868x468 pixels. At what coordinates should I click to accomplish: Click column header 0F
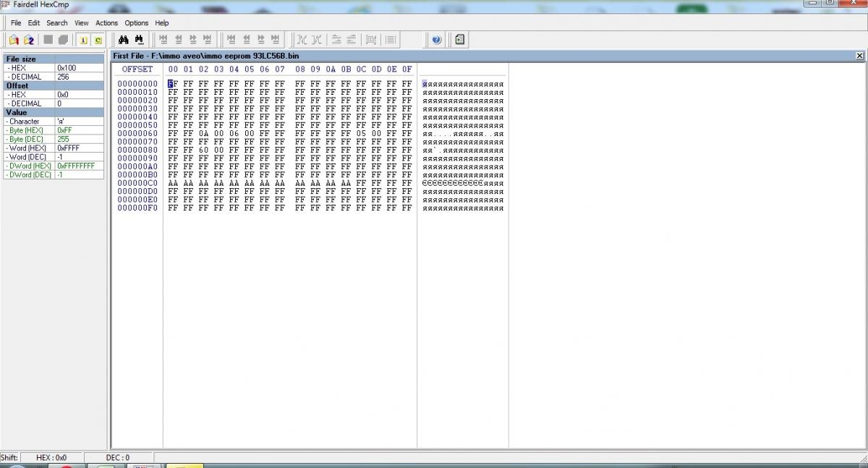(407, 69)
